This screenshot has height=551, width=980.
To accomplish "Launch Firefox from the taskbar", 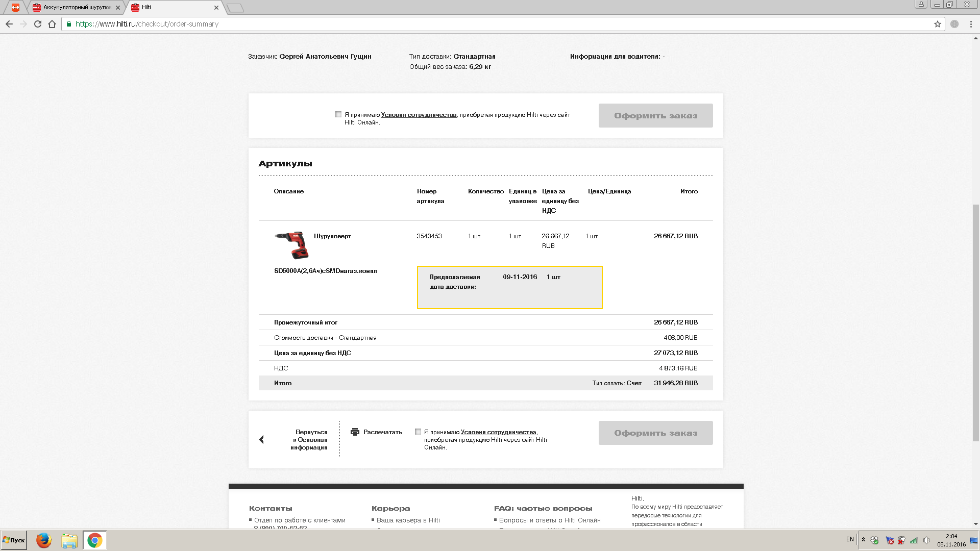I will 44,540.
